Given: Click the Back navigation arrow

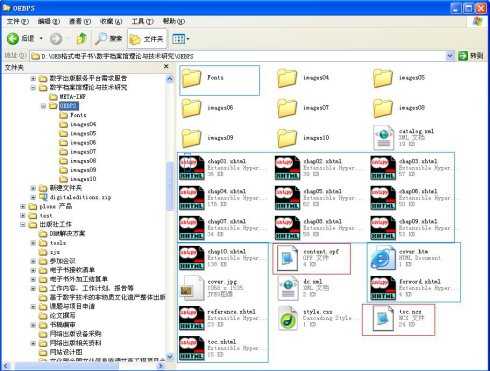Looking at the screenshot, I should pyautogui.click(x=13, y=39).
